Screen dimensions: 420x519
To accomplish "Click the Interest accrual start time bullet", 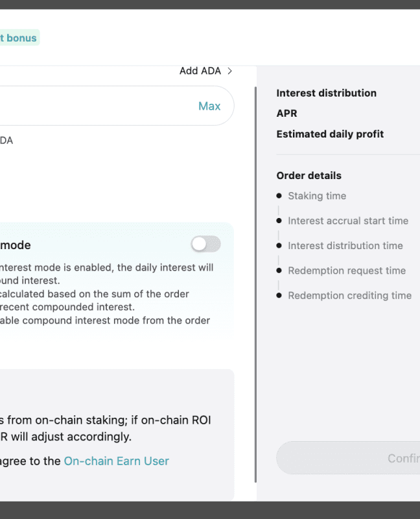I will (279, 221).
